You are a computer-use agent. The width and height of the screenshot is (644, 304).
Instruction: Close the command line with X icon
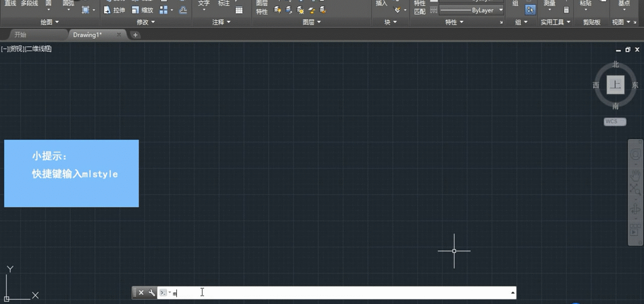coord(141,292)
